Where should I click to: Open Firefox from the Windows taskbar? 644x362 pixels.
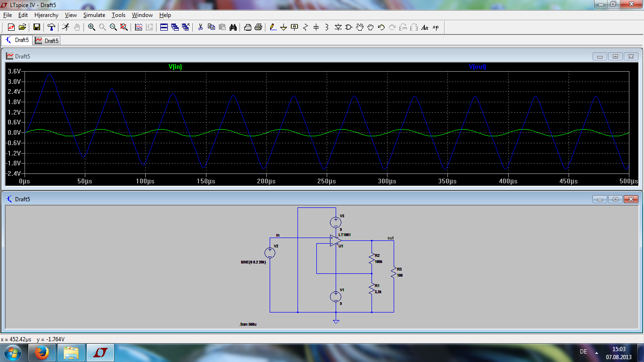pyautogui.click(x=42, y=352)
